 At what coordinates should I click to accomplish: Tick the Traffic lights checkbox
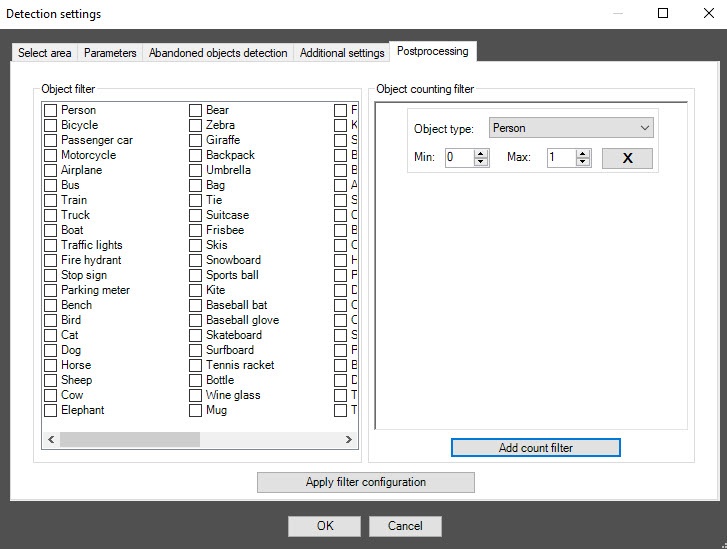click(50, 245)
